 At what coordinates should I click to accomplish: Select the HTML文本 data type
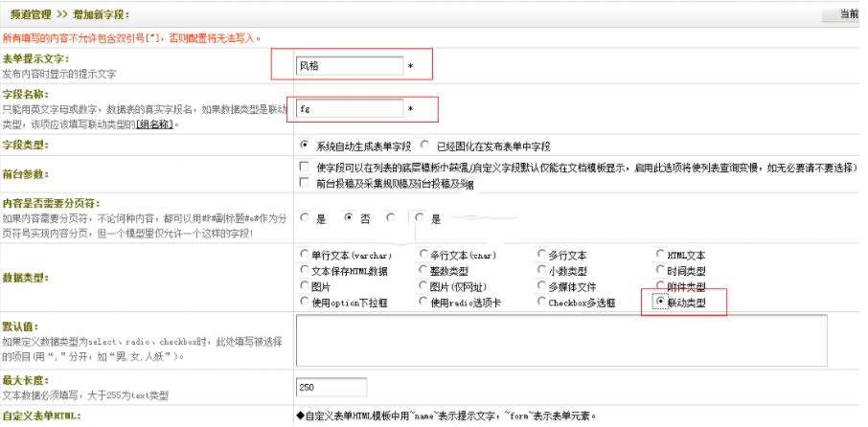click(x=660, y=256)
